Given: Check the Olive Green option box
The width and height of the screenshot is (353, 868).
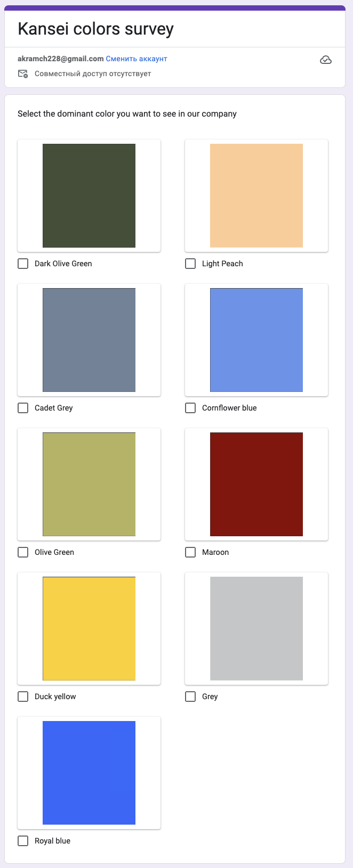Looking at the screenshot, I should 23,552.
